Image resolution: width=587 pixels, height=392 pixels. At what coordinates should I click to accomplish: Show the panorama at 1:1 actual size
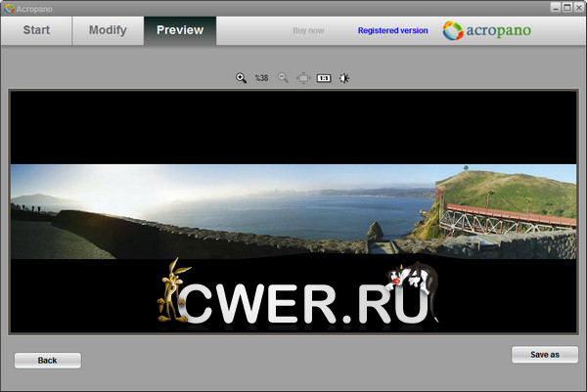pyautogui.click(x=324, y=78)
